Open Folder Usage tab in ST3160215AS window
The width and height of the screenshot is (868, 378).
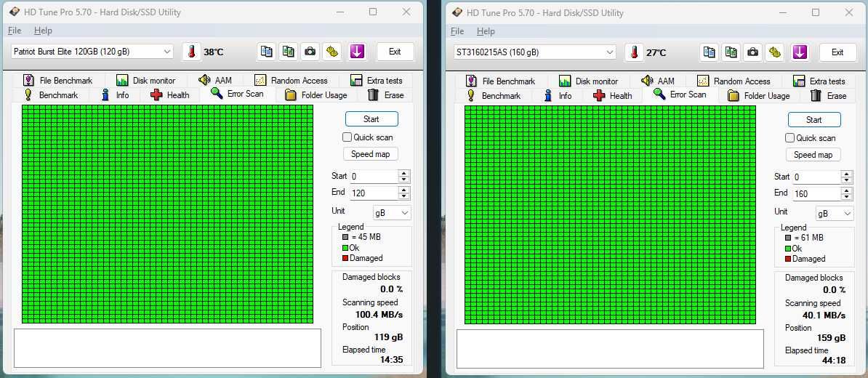pos(759,96)
